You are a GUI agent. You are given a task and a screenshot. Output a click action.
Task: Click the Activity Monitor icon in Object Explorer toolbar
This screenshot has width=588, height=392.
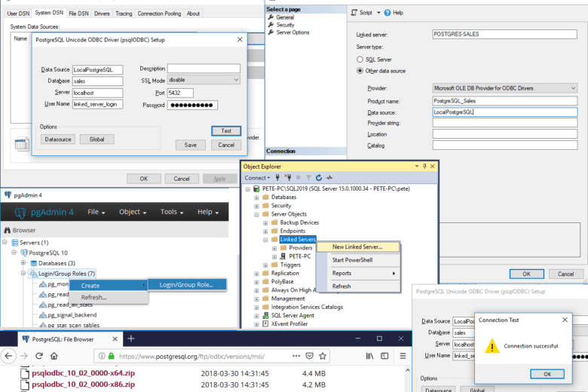tap(329, 177)
